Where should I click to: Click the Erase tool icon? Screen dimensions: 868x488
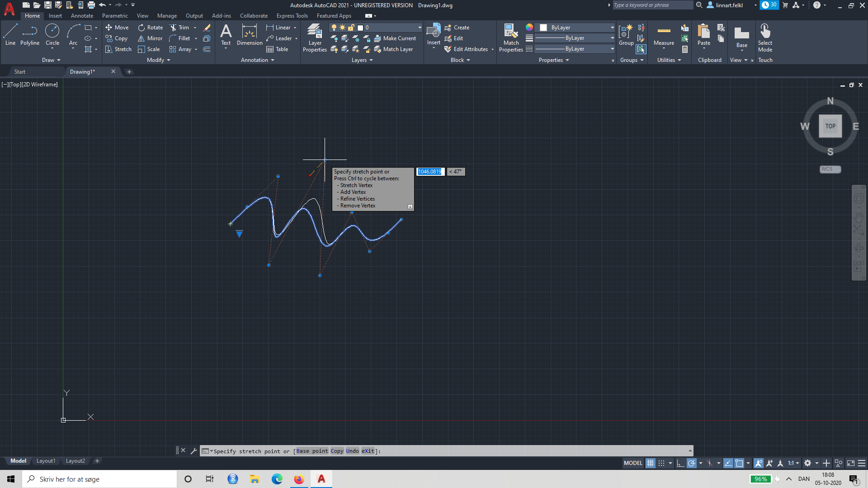click(207, 28)
